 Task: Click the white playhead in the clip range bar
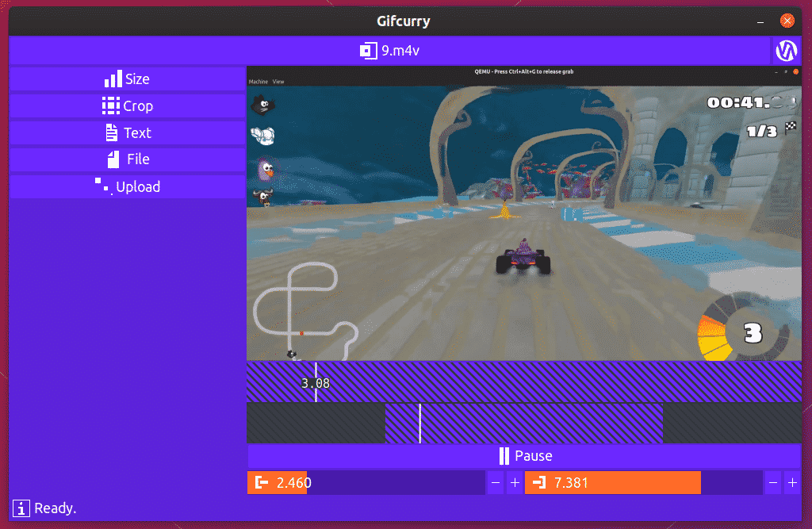(420, 424)
